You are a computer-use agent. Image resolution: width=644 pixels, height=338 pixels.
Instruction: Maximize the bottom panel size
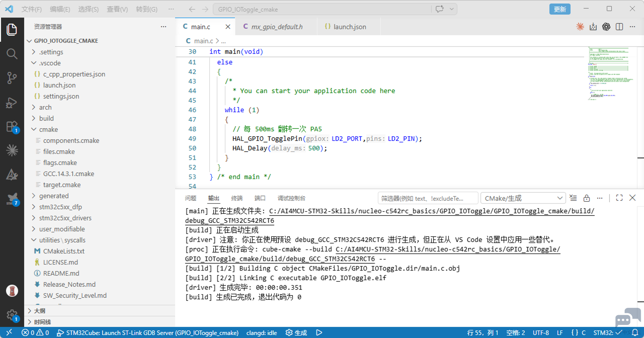(x=619, y=198)
